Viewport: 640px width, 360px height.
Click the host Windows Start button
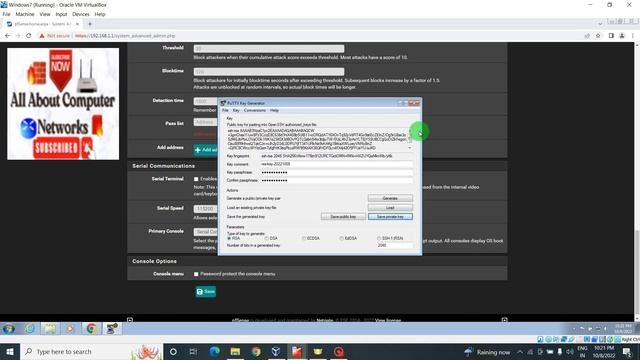(x=10, y=352)
